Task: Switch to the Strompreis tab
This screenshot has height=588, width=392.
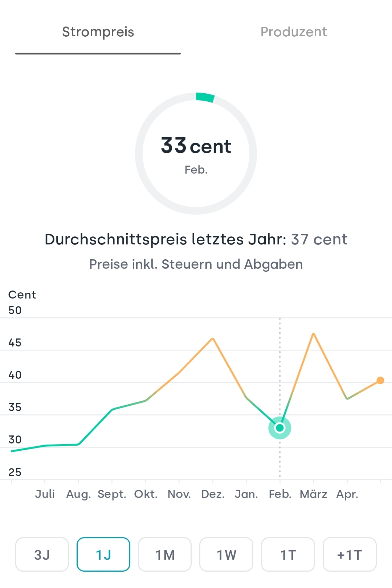Action: [x=98, y=32]
